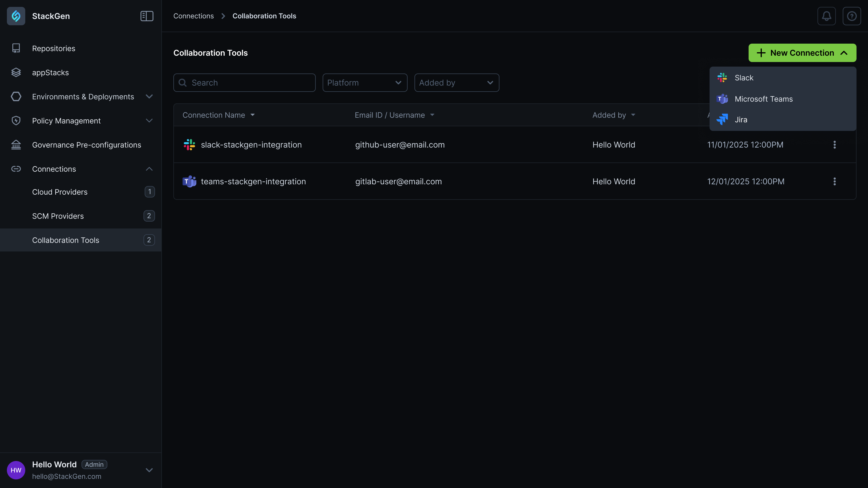Go to Connections breadcrumb link
Image resolution: width=868 pixels, height=488 pixels.
click(x=193, y=16)
